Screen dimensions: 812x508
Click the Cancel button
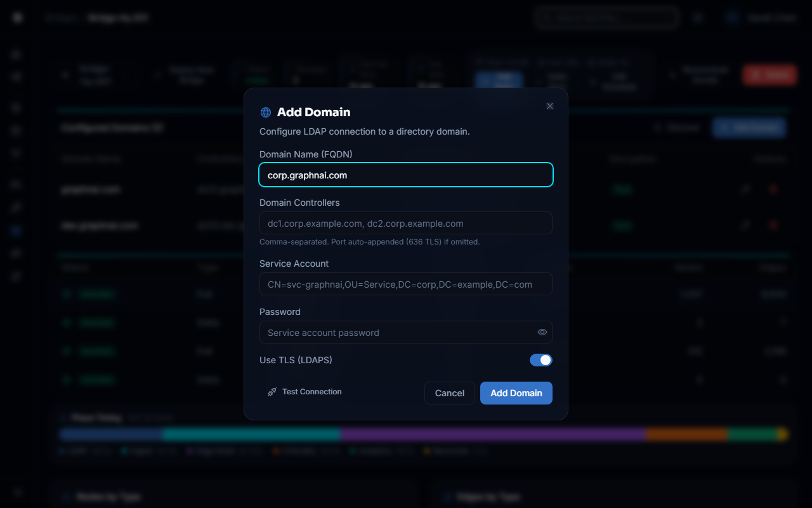[x=449, y=393]
